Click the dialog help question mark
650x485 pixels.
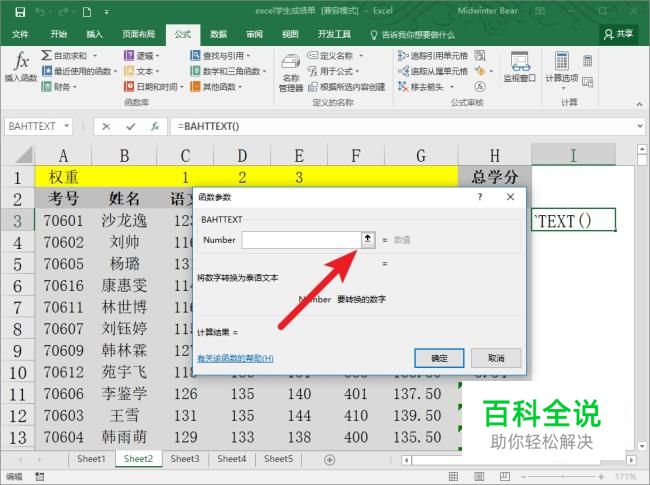480,197
